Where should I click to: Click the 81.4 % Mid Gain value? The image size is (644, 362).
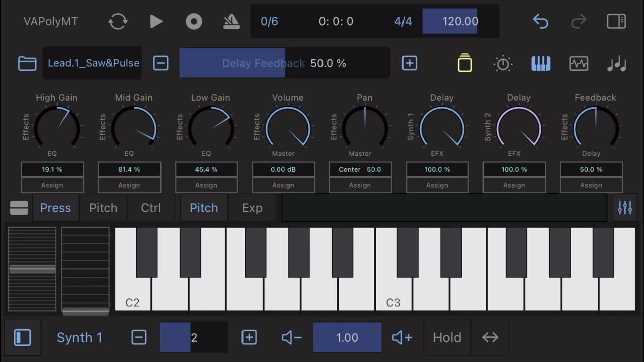pyautogui.click(x=129, y=169)
